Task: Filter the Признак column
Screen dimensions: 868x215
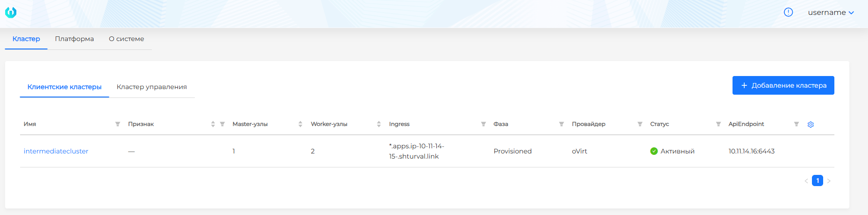Action: tap(222, 124)
